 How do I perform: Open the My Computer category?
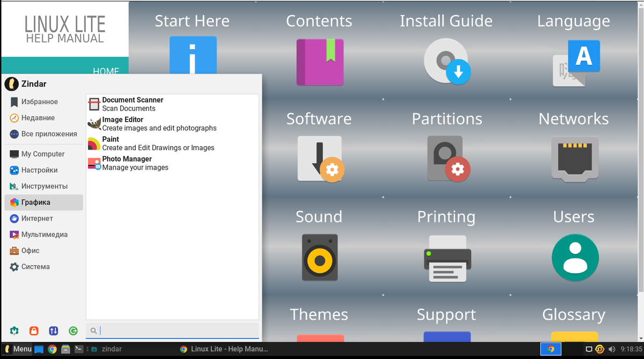(x=43, y=154)
